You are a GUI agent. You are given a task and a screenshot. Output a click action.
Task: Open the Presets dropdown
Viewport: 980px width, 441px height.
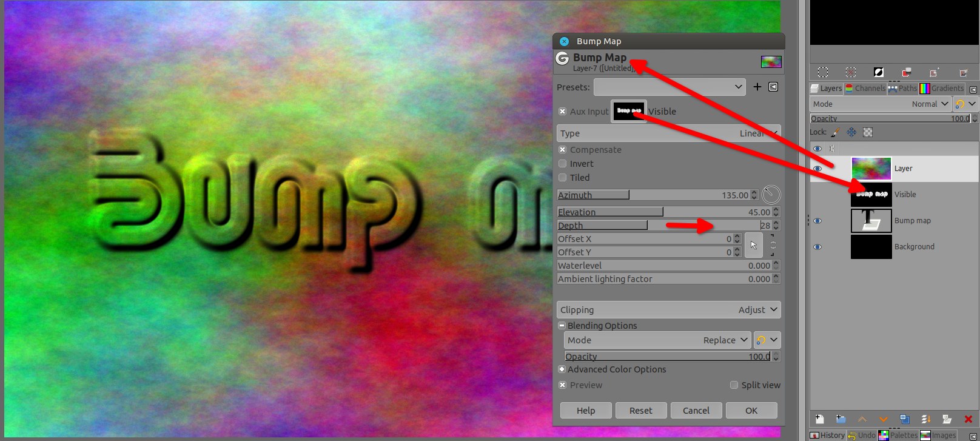[670, 87]
